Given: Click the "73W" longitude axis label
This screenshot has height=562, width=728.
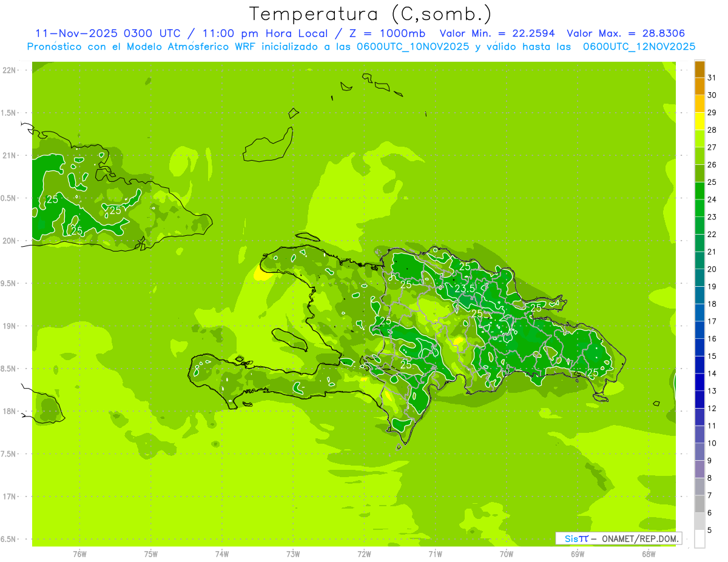Looking at the screenshot, I should tap(293, 554).
